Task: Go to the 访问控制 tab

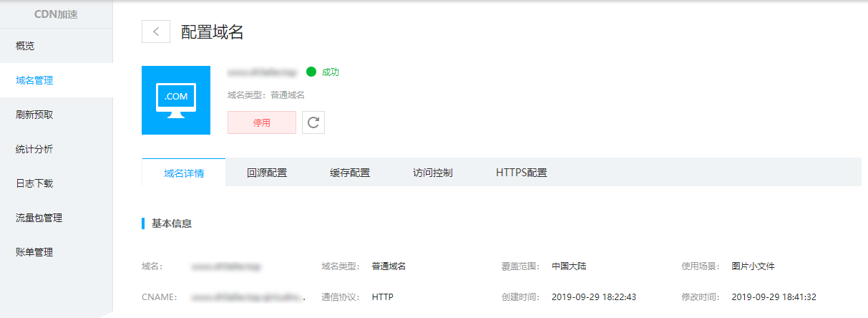Action: tap(433, 173)
